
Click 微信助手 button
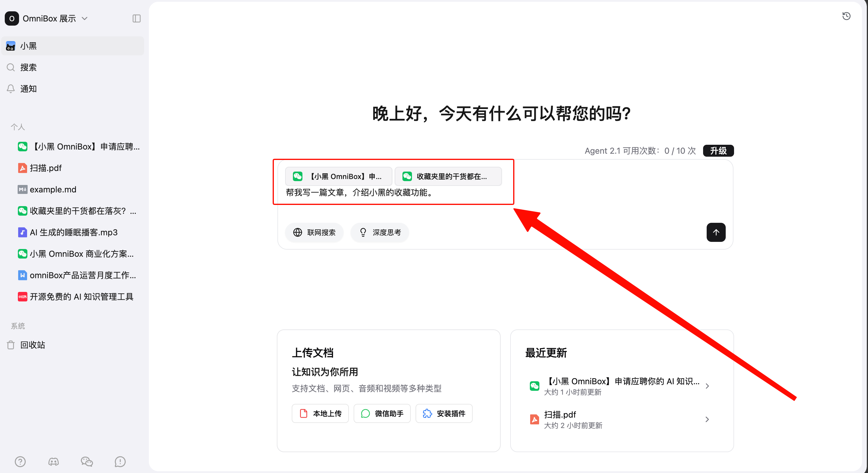click(x=382, y=413)
